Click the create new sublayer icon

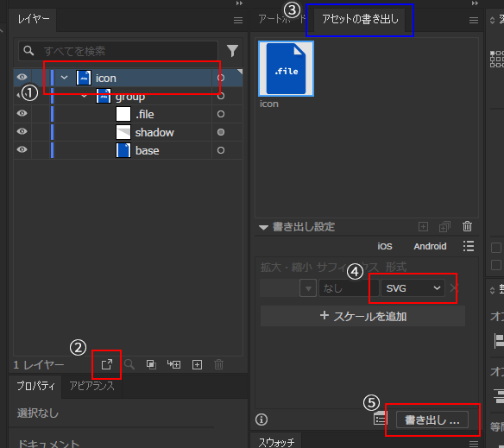pyautogui.click(x=173, y=364)
